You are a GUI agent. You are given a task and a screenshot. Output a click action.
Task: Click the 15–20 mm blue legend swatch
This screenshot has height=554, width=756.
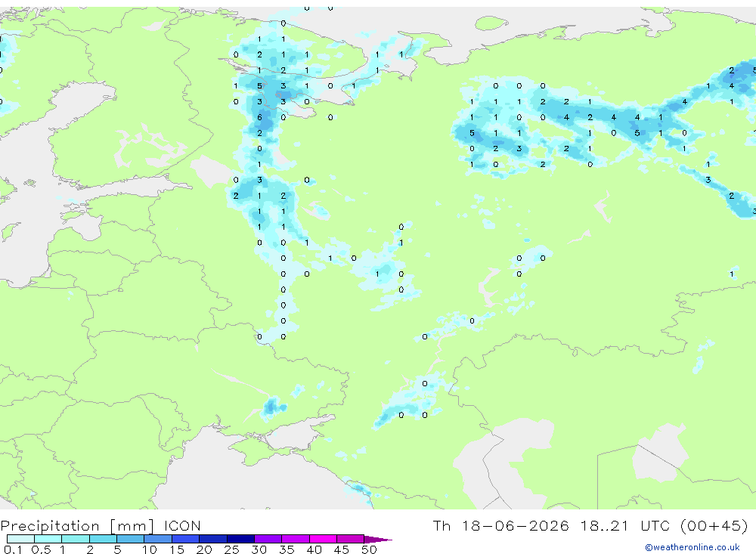pyautogui.click(x=186, y=539)
